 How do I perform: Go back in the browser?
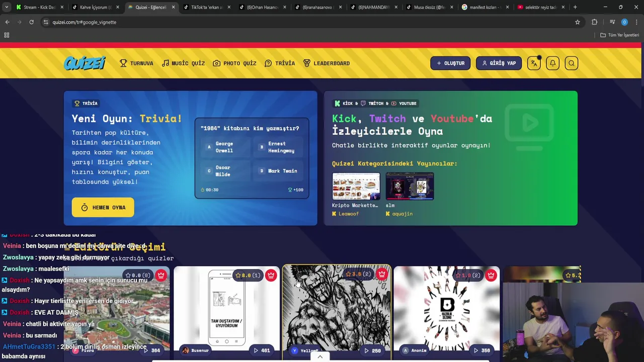(x=7, y=22)
